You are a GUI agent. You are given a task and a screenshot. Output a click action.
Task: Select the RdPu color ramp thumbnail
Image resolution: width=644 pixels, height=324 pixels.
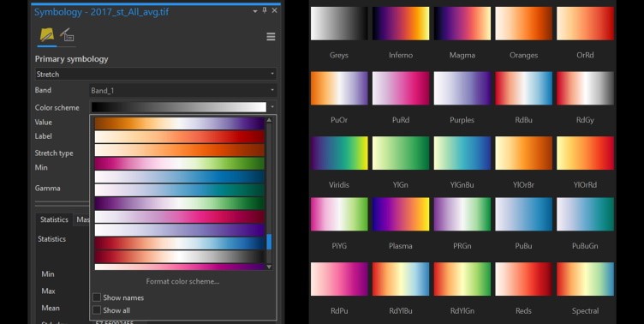pyautogui.click(x=339, y=279)
